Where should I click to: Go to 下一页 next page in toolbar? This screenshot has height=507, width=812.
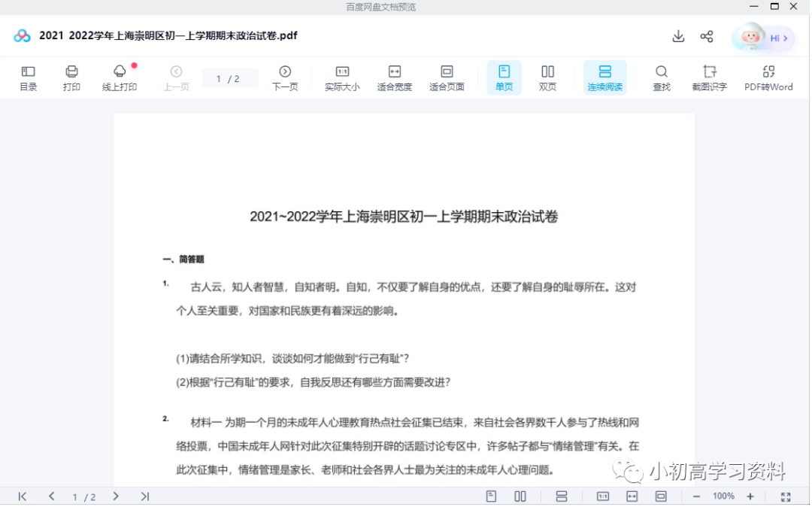point(285,78)
